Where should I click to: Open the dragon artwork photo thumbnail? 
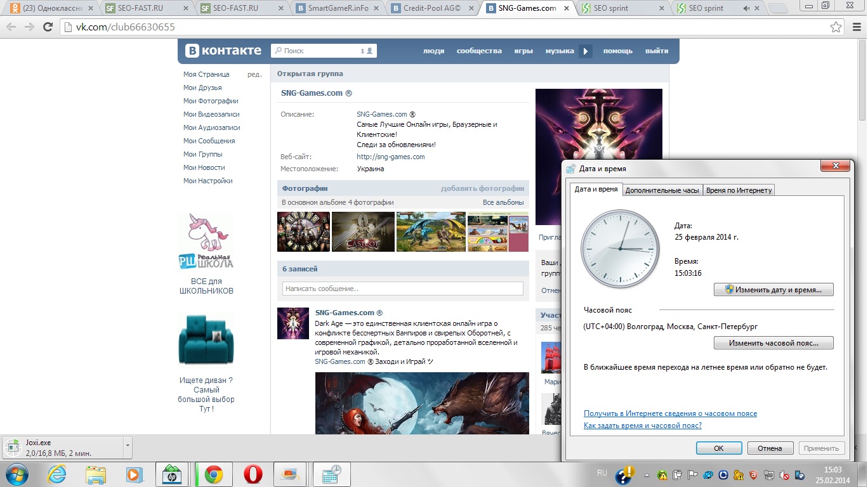pos(431,231)
